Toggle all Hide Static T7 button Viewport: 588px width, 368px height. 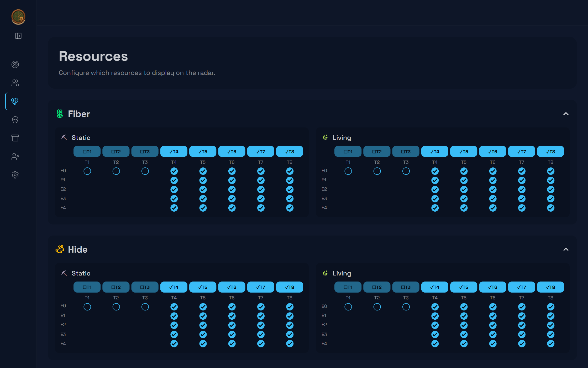pos(261,287)
